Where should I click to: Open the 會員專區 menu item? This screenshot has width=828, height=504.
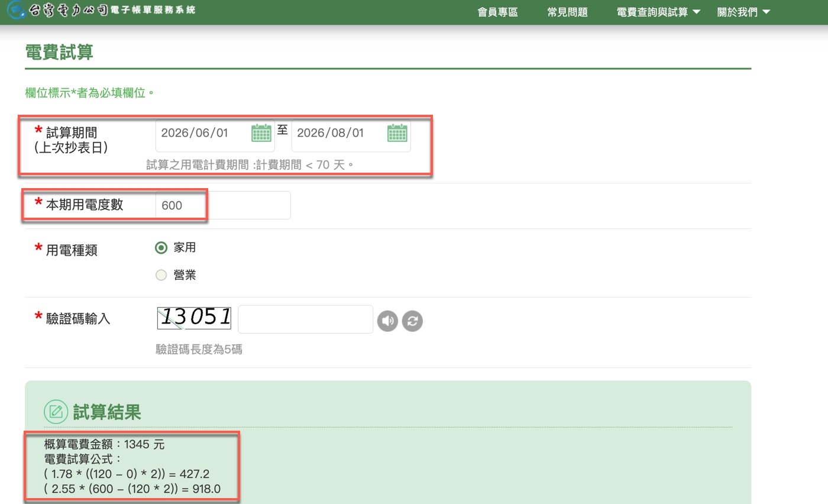tap(497, 12)
